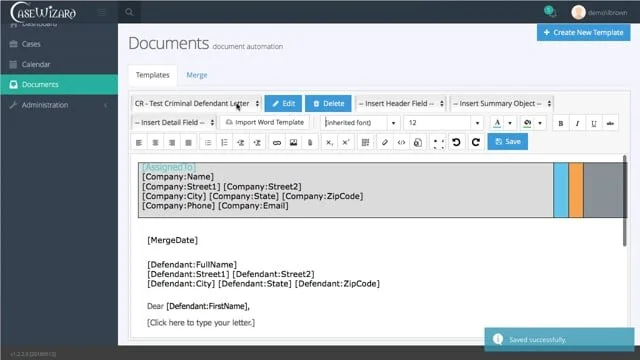This screenshot has width=640, height=360.
Task: Expand background color palette arrow
Action: [540, 123]
